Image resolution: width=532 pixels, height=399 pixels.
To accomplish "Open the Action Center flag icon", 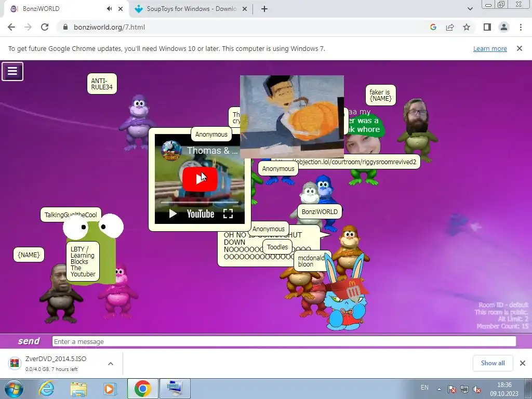I will [451, 389].
